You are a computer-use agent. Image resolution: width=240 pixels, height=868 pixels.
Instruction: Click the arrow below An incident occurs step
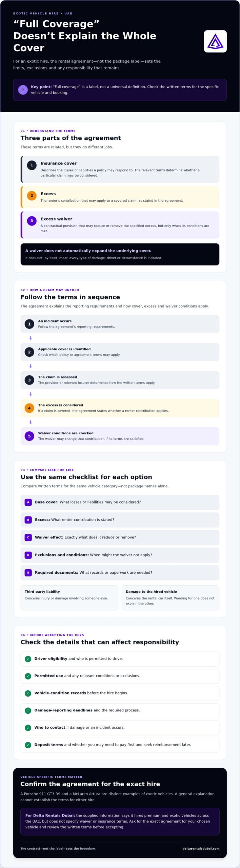31,338
